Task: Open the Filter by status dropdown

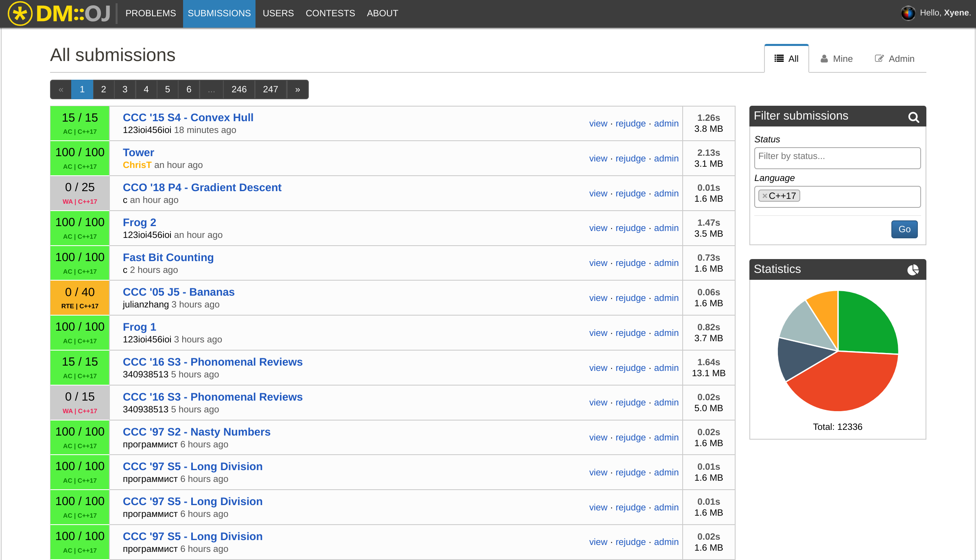Action: point(837,157)
